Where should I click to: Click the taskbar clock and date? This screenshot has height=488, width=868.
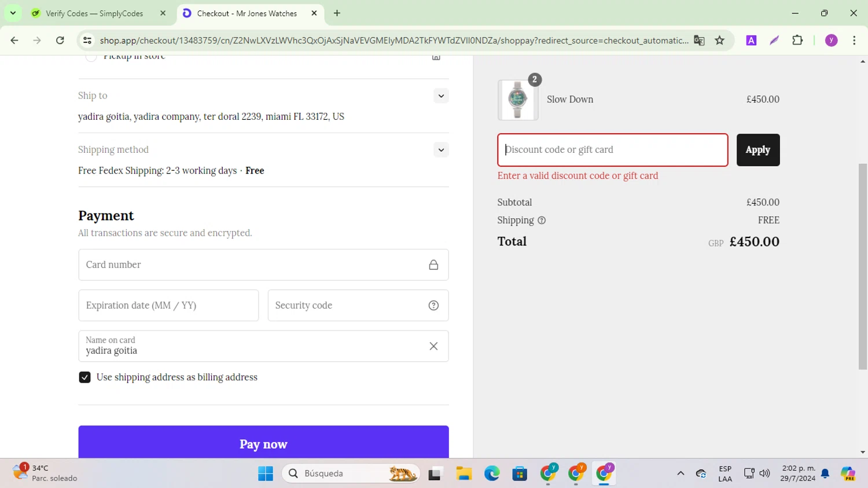(797, 474)
